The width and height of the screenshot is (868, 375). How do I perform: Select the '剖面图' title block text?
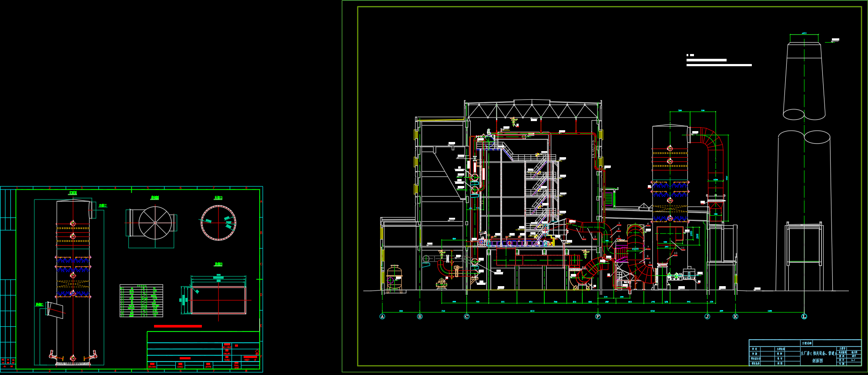pyautogui.click(x=818, y=361)
